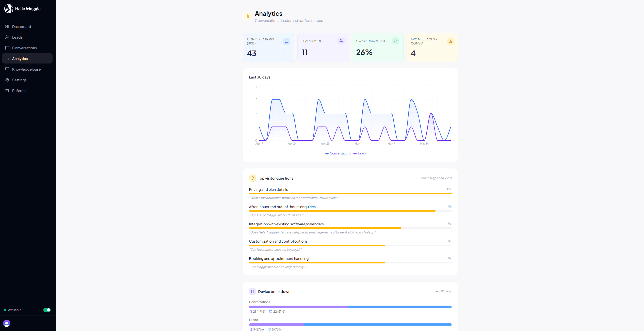Go to the Leads page
This screenshot has height=331, width=644.
tap(27, 37)
